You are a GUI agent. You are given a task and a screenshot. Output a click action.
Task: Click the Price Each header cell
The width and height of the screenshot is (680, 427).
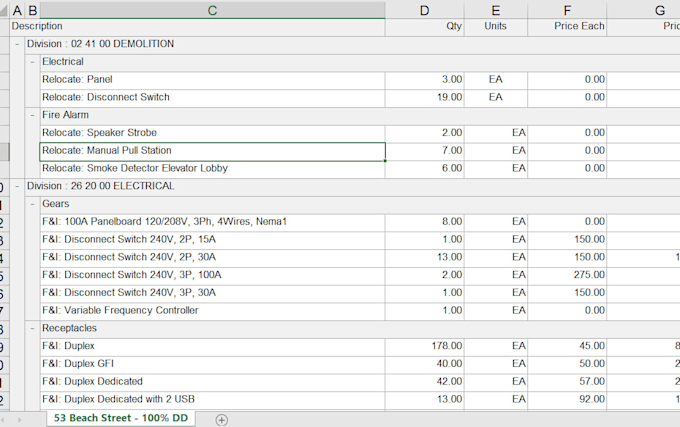(x=567, y=26)
